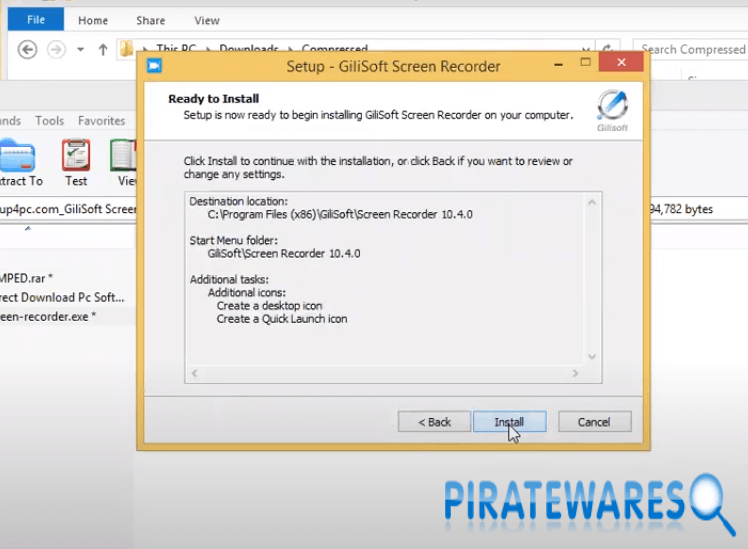Click the Test archive toolbar icon
This screenshot has height=549, width=748.
[76, 162]
